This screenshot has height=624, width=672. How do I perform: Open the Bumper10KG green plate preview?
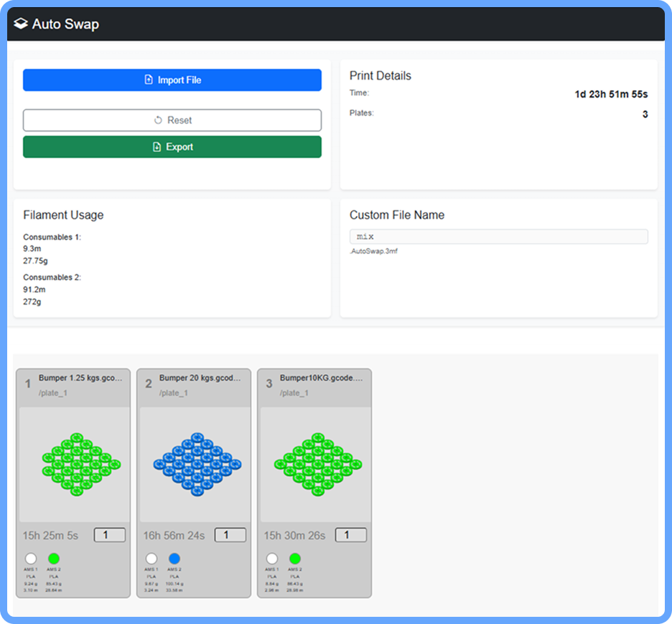[x=314, y=465]
